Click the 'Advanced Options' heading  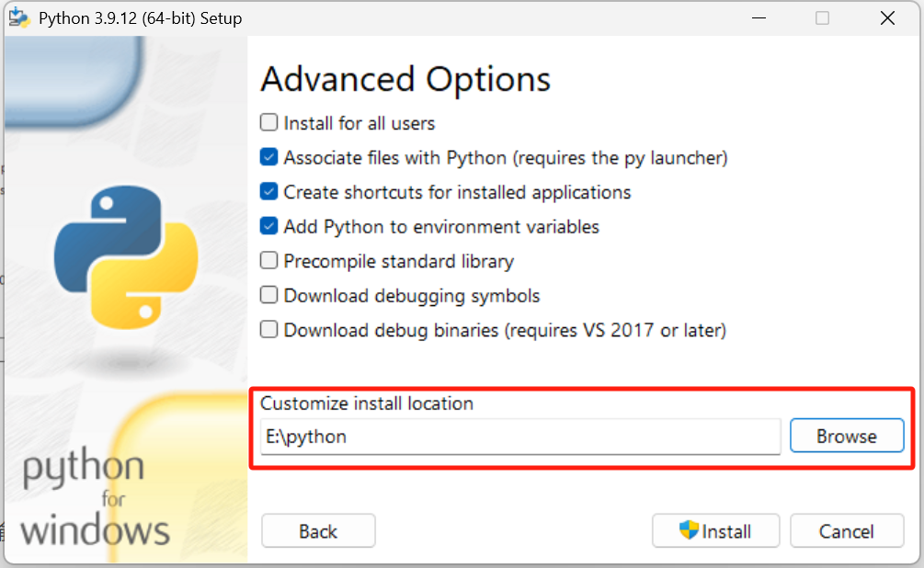405,79
